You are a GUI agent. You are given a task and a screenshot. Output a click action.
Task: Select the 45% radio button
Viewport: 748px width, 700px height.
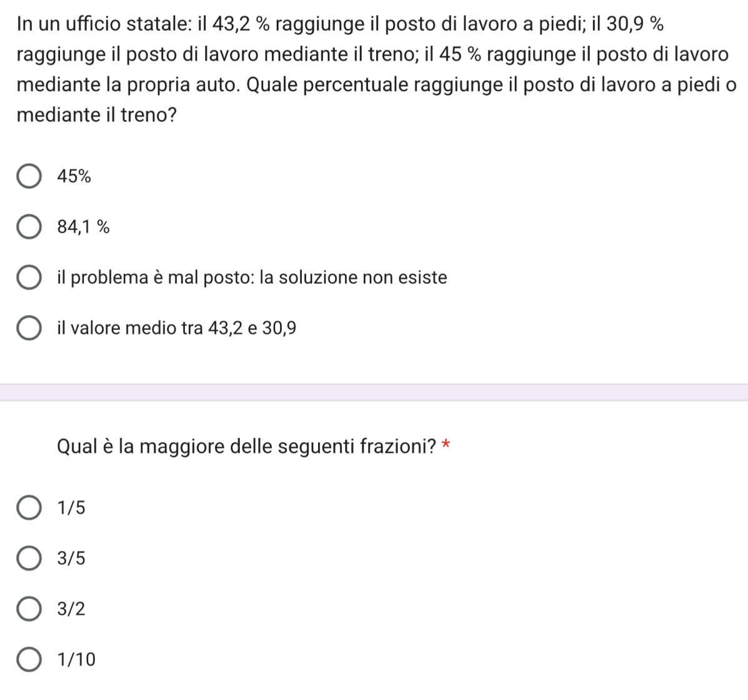29,176
